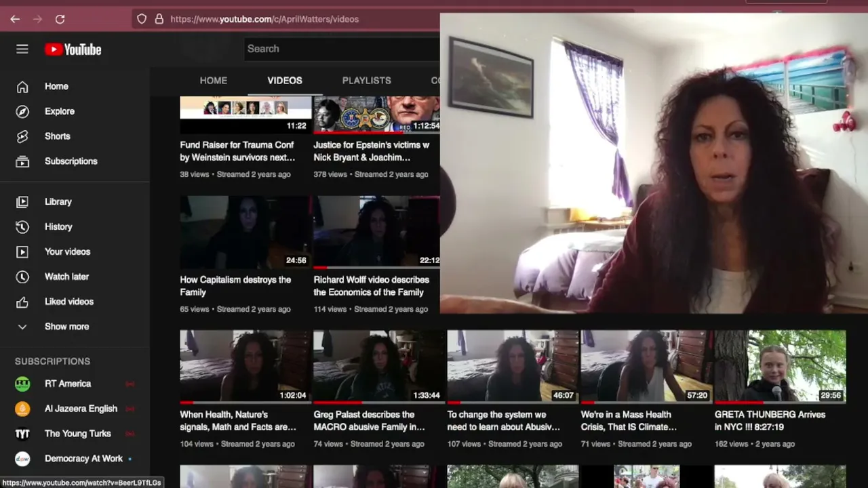Click title "When Health, Nature's signals, Math"
The image size is (868, 488).
click(x=238, y=421)
